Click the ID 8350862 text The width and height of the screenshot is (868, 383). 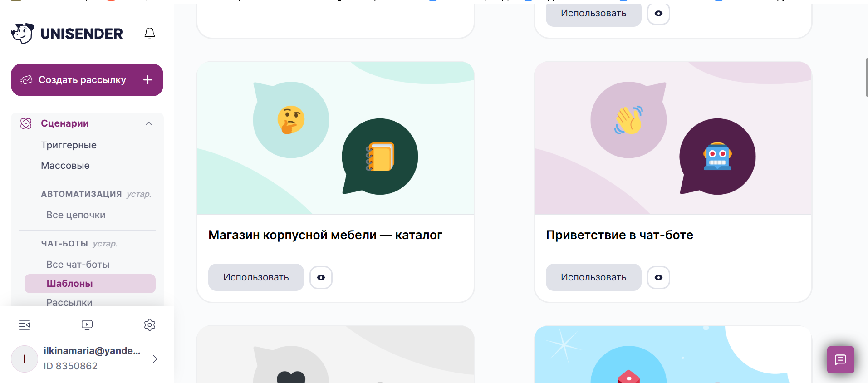70,366
